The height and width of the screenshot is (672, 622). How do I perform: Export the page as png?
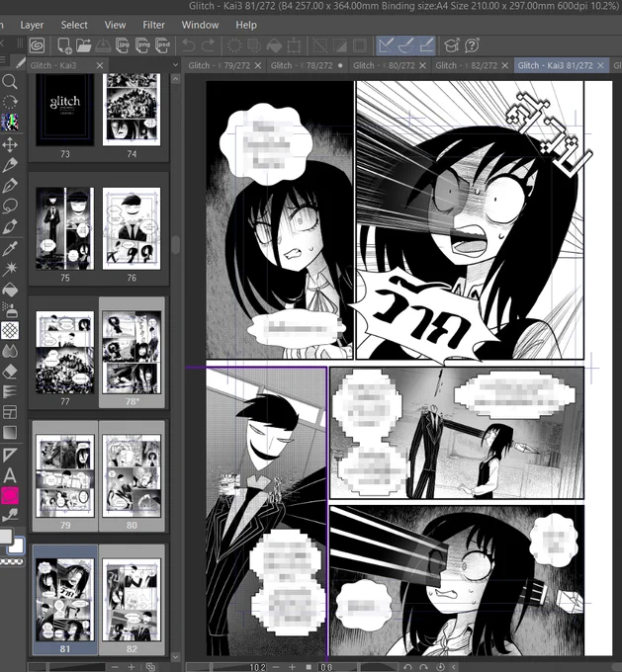142,45
